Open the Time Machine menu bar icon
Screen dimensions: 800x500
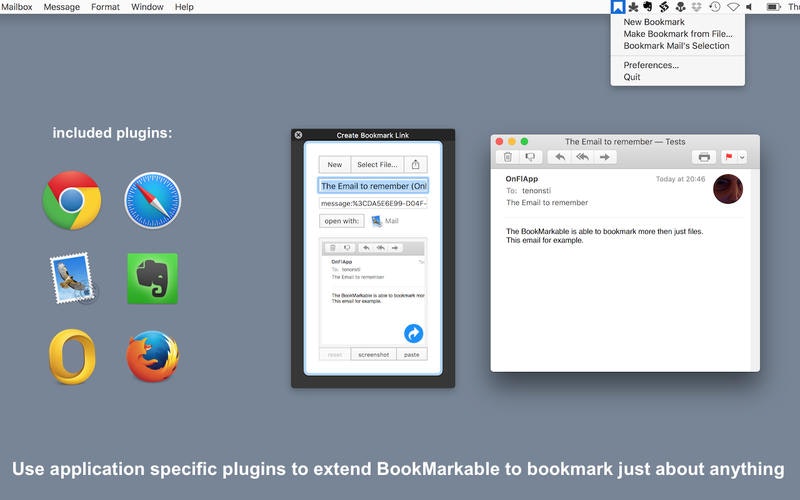pos(715,7)
